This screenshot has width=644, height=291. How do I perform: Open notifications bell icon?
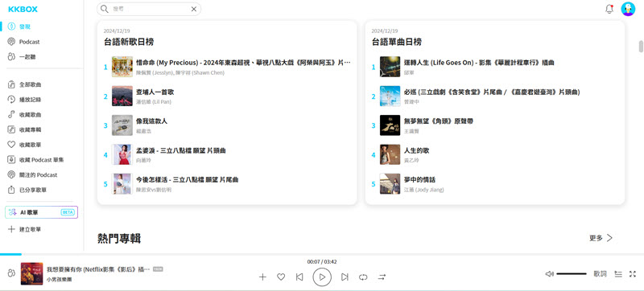(x=609, y=9)
